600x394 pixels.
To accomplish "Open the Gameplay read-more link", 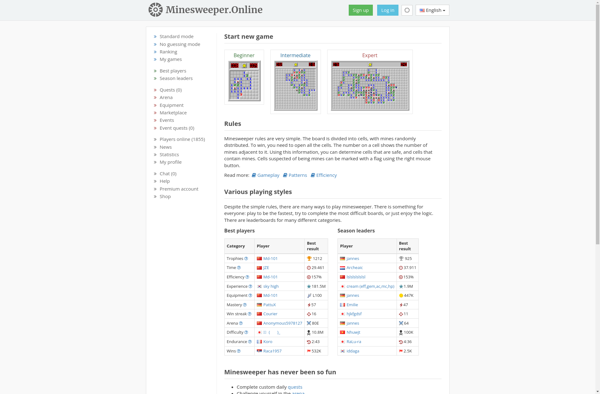I will click(268, 175).
